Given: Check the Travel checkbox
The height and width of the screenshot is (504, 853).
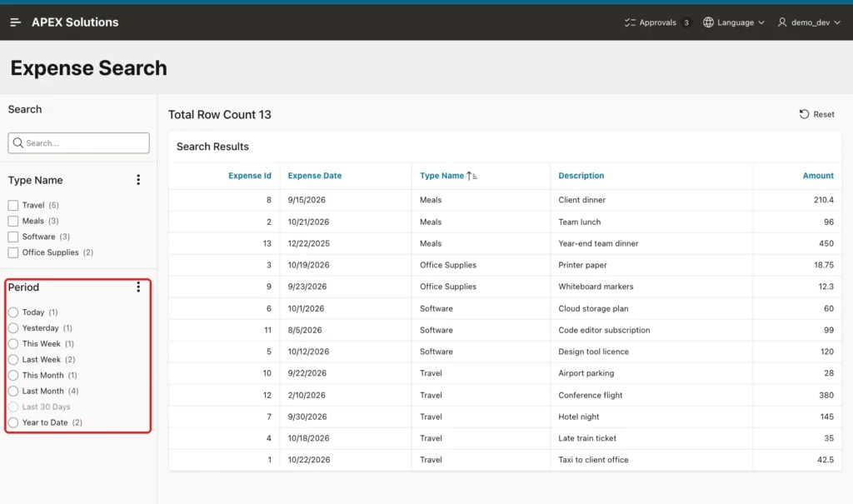Looking at the screenshot, I should coord(13,205).
